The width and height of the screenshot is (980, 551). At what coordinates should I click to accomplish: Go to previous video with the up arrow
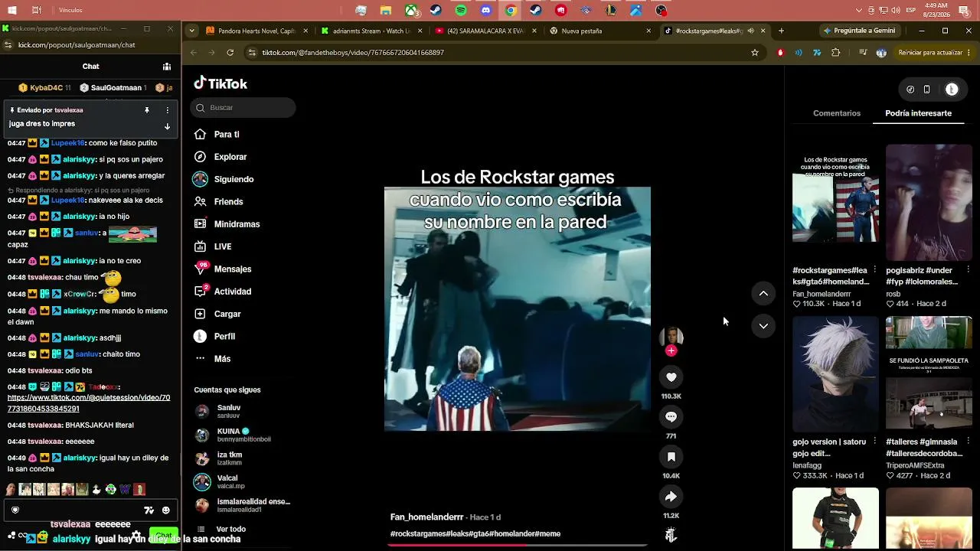[x=763, y=293]
